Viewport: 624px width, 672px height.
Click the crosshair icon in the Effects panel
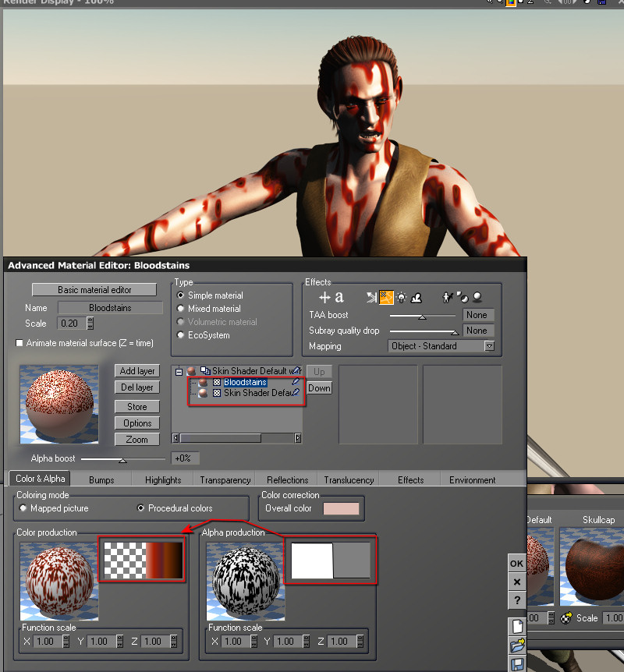click(325, 297)
